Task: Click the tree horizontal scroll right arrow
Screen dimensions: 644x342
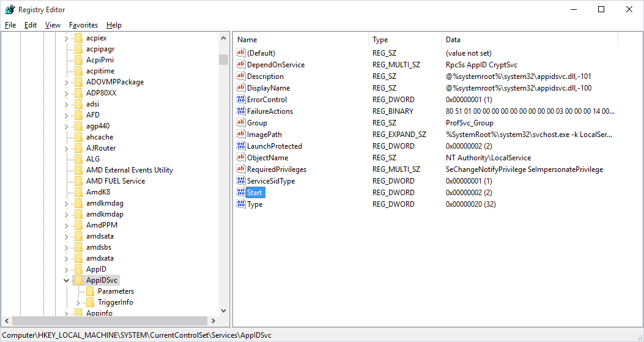Action: pos(213,321)
